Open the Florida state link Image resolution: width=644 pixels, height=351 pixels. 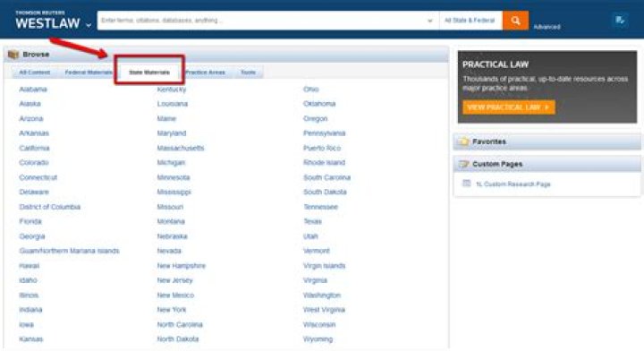30,221
